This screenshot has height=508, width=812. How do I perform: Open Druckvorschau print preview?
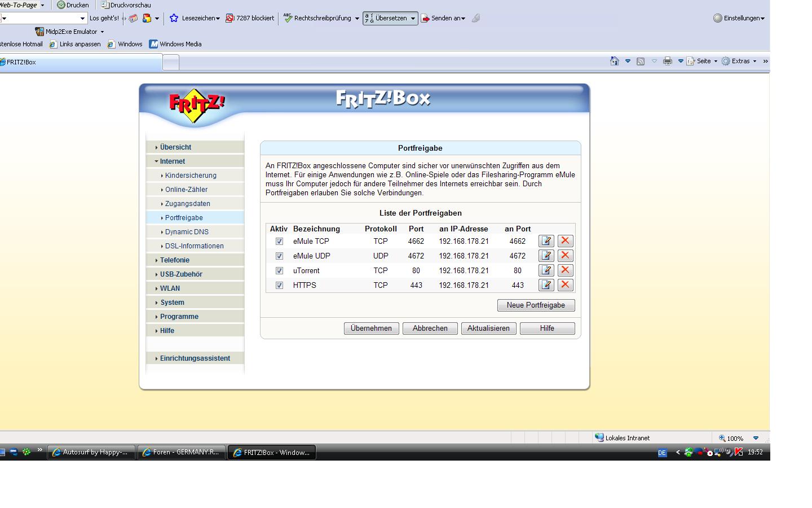(x=126, y=5)
